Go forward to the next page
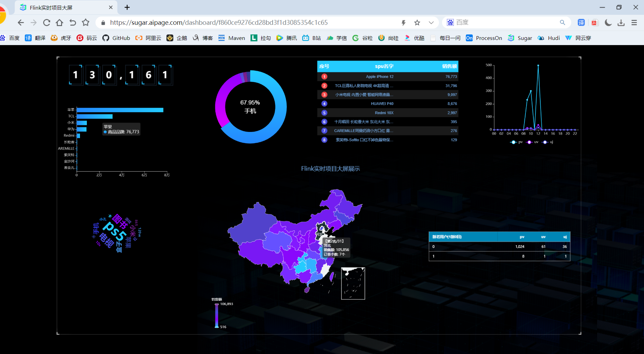 click(x=33, y=23)
